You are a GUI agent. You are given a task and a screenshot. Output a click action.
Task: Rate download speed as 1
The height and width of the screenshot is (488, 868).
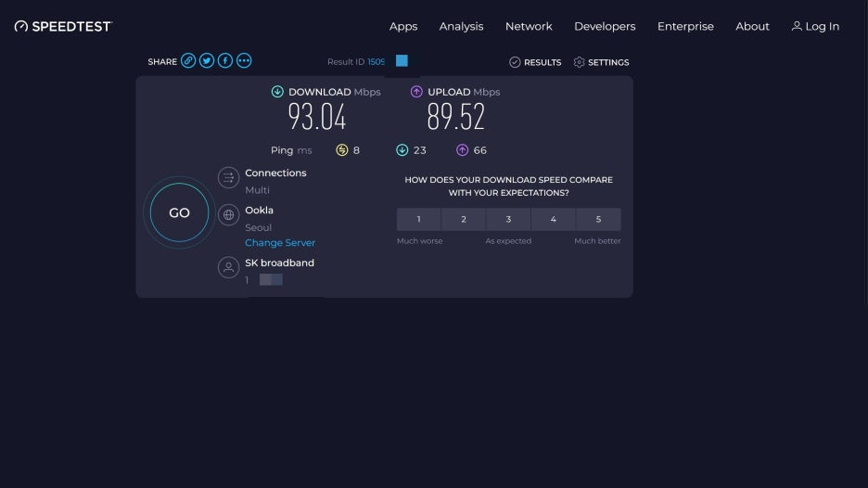pos(418,219)
